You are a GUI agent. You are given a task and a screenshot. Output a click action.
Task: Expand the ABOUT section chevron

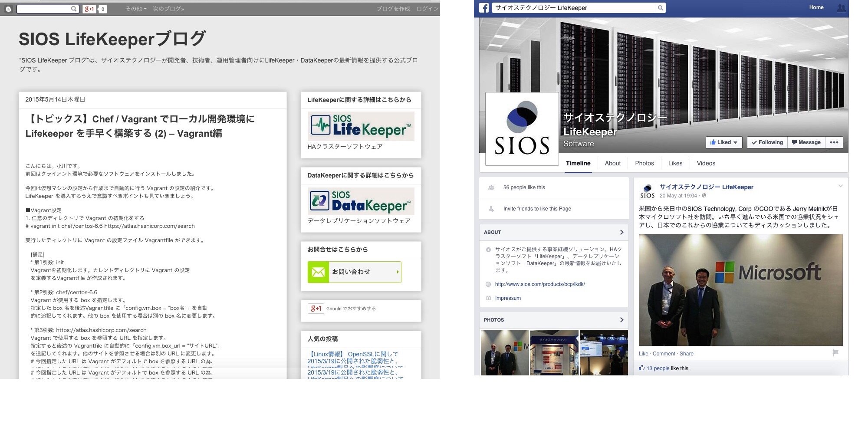click(x=621, y=232)
